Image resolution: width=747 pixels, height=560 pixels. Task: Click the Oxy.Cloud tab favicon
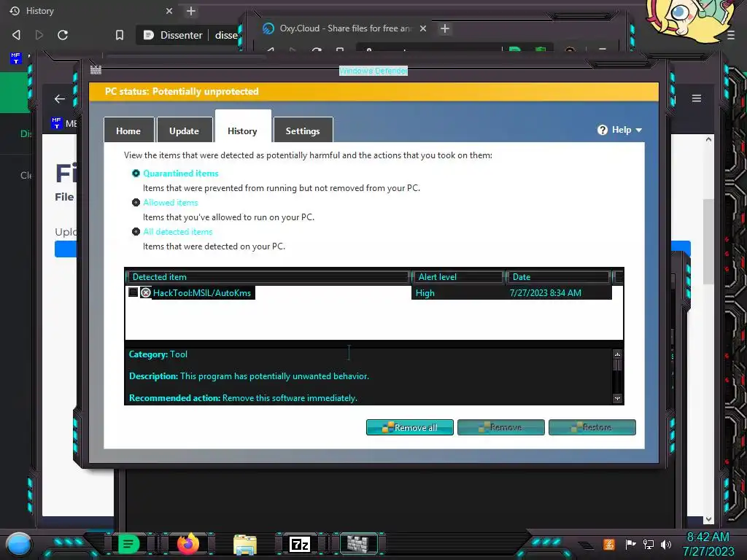tap(268, 28)
